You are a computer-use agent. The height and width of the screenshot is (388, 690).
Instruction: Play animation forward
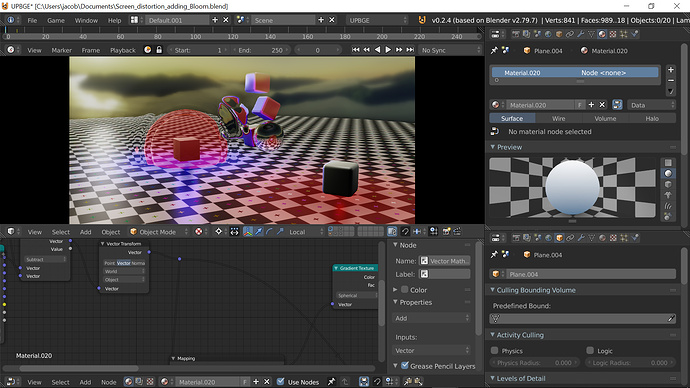(388, 50)
